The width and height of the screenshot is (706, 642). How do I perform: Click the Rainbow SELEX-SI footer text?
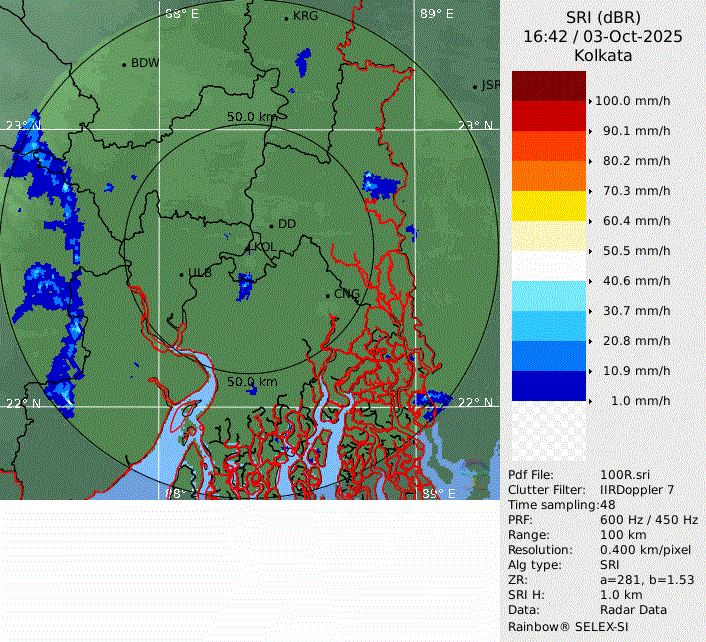[569, 625]
